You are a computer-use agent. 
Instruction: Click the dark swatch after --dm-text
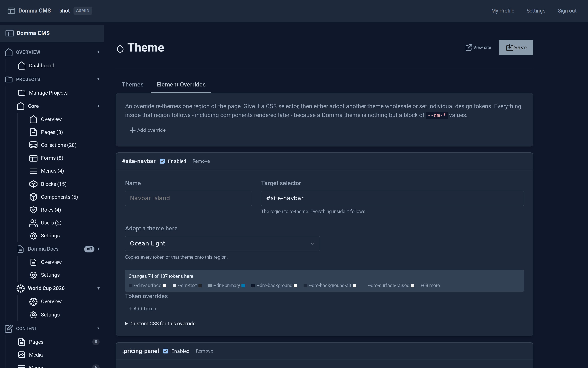200,286
